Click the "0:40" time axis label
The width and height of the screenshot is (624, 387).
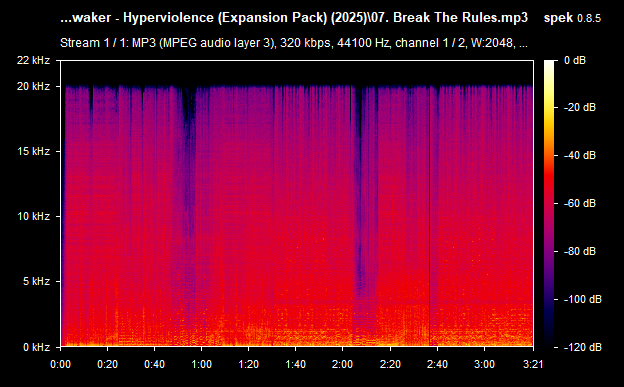(x=154, y=364)
